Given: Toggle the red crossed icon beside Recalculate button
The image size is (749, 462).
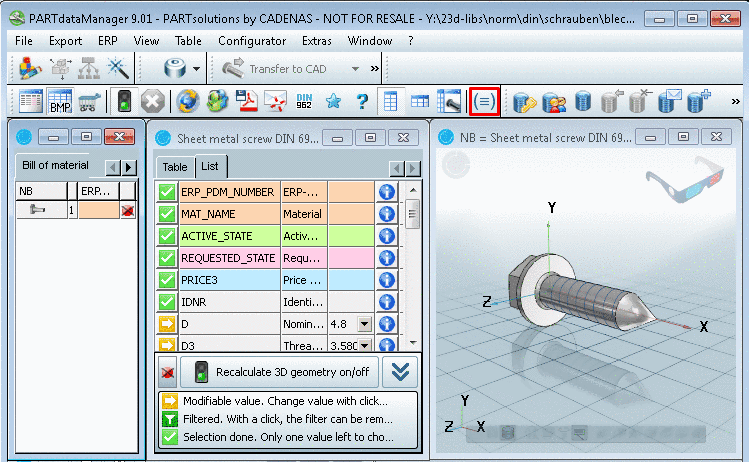Looking at the screenshot, I should pos(167,372).
